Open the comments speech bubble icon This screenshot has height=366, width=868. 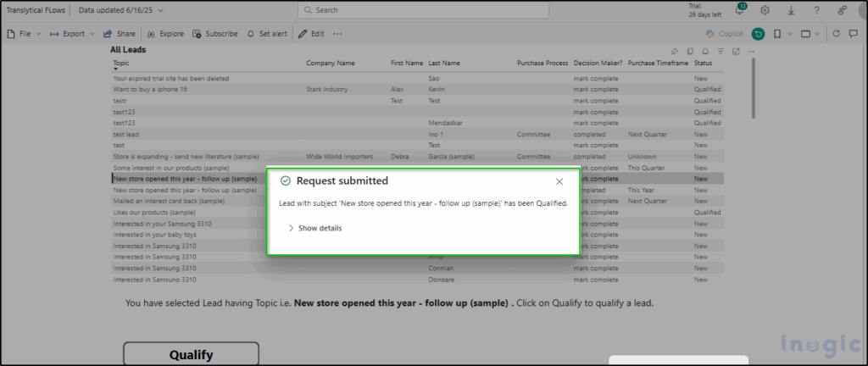click(x=853, y=34)
